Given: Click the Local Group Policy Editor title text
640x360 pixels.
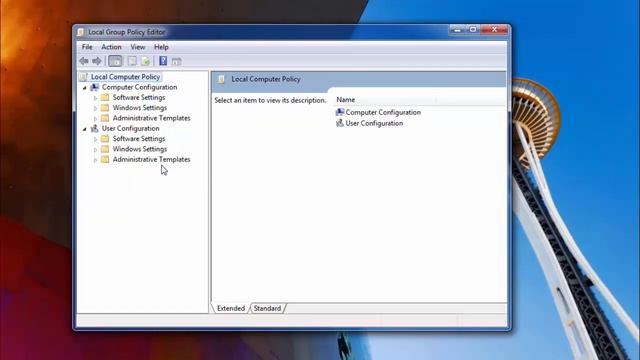Looking at the screenshot, I should [127, 32].
